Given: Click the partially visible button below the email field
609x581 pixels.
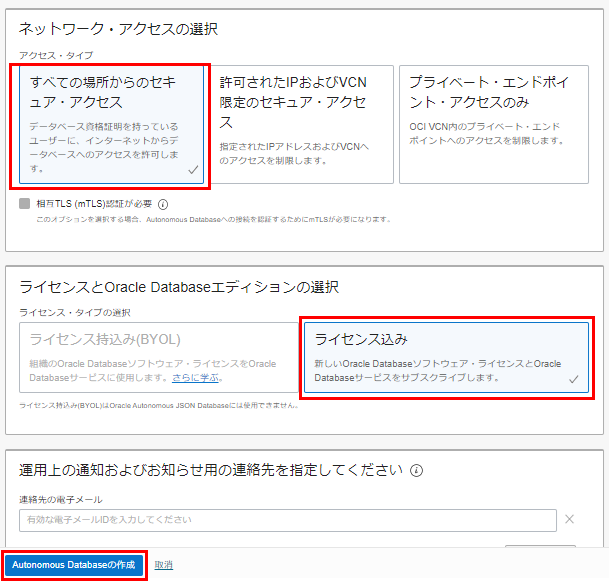Looking at the screenshot, I should (x=540, y=548).
